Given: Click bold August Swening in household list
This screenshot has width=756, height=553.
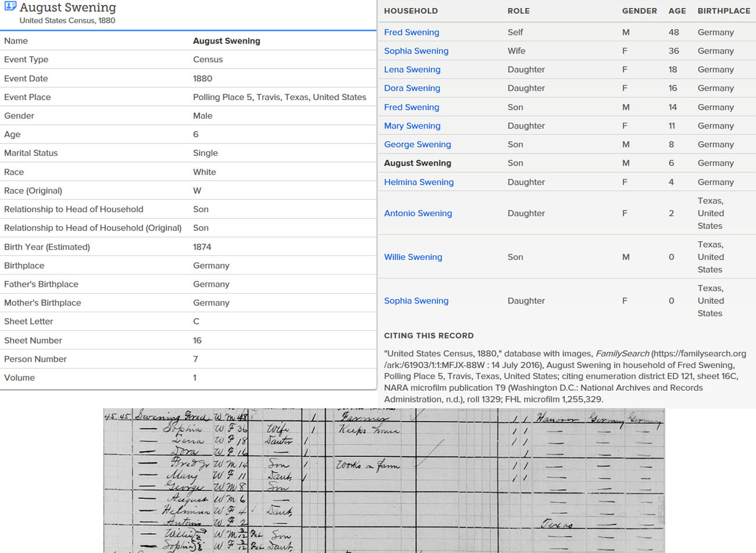Looking at the screenshot, I should 418,163.
